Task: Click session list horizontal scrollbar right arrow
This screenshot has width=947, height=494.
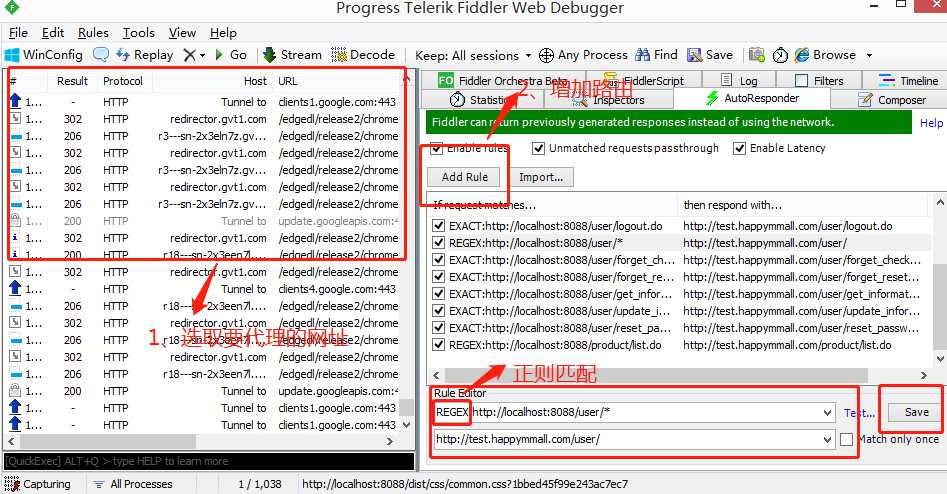Action: 390,441
